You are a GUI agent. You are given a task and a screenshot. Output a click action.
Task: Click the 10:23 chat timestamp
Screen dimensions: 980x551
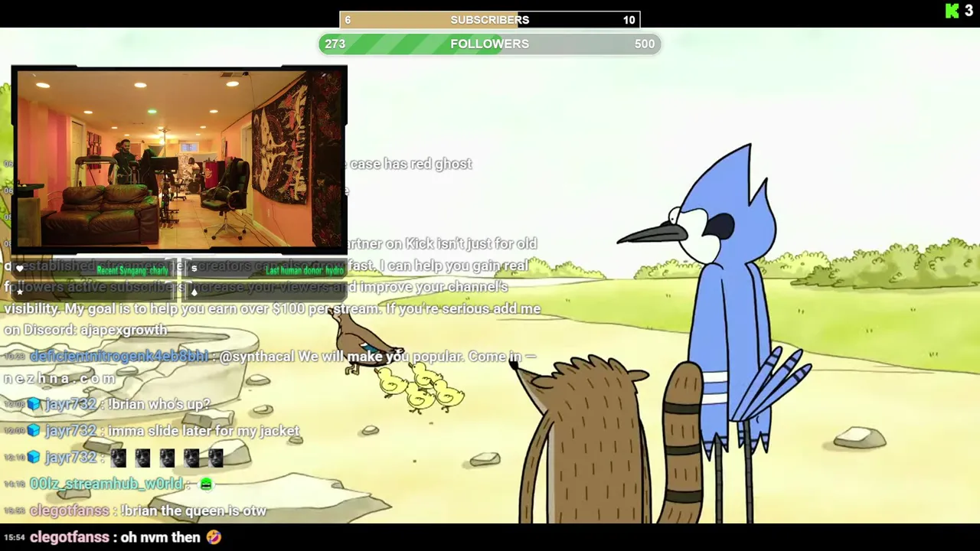[x=15, y=357]
